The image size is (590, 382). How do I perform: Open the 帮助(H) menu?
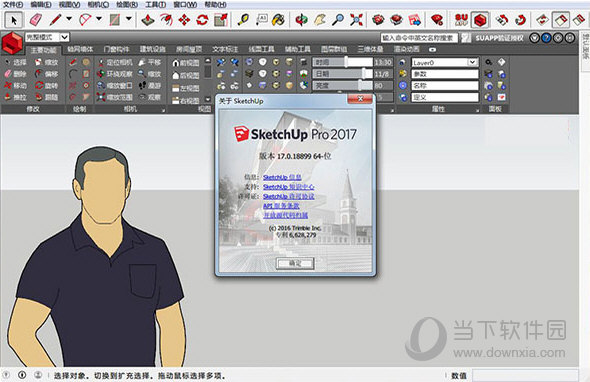pos(215,5)
